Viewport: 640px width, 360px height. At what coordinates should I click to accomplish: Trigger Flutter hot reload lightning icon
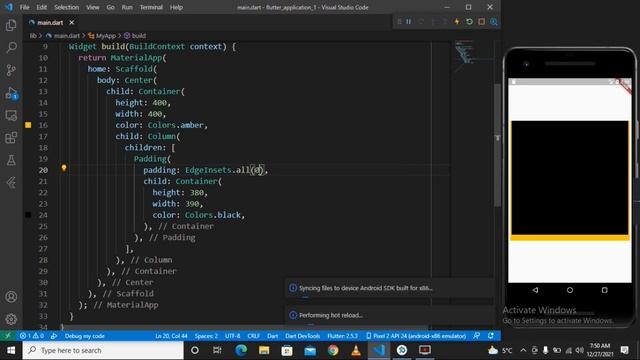click(457, 22)
